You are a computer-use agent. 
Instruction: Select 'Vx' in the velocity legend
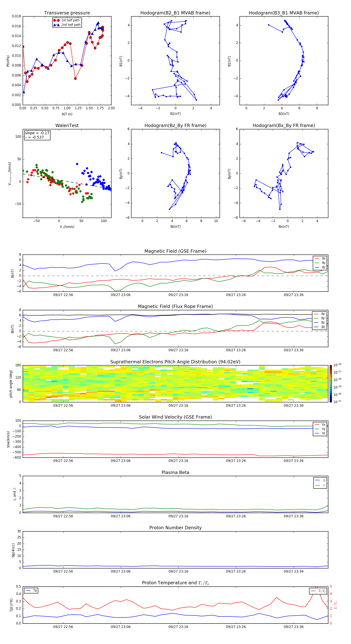[320, 424]
